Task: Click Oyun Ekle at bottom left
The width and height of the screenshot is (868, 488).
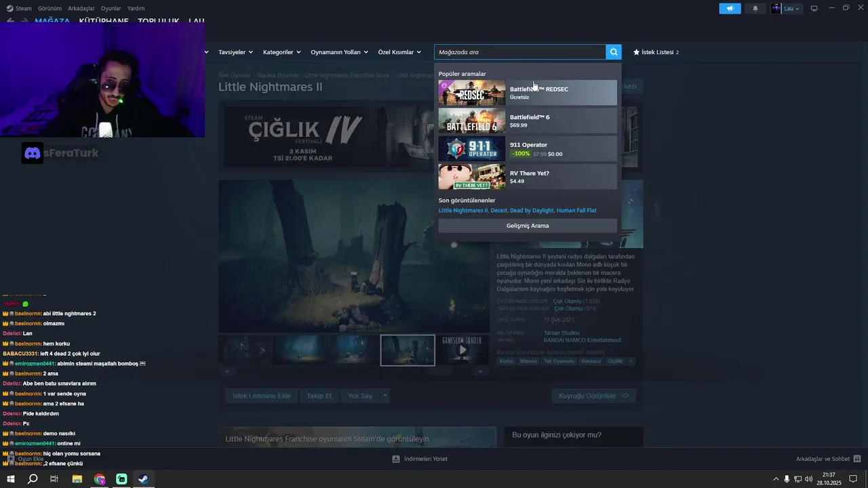Action: (26, 459)
